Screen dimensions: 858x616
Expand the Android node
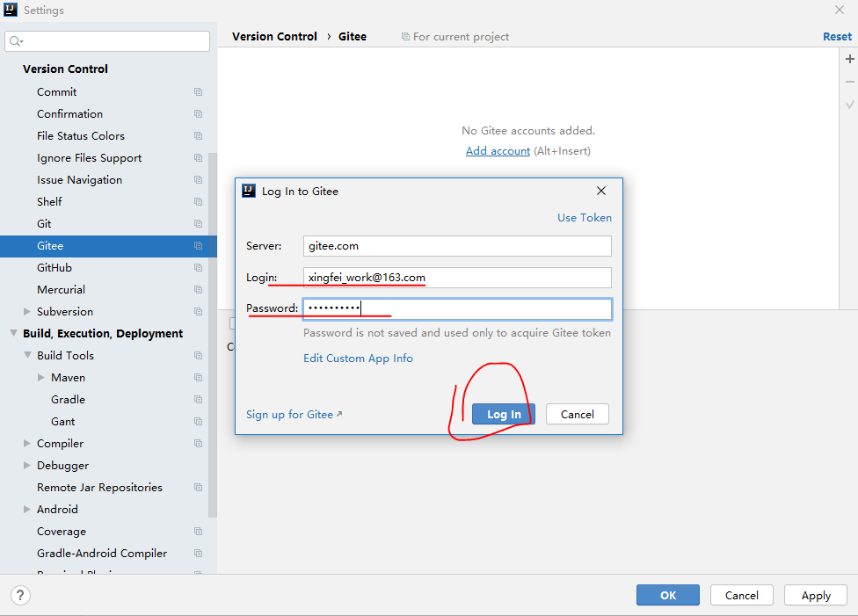(26, 510)
